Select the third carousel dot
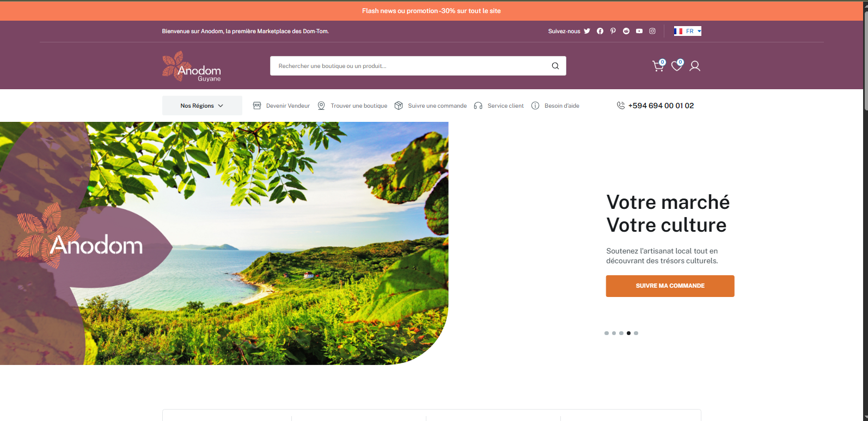This screenshot has width=868, height=421. tap(621, 333)
